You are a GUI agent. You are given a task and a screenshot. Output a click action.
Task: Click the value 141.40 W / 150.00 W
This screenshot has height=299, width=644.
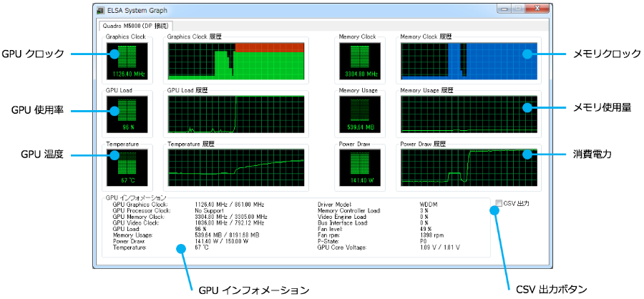click(222, 241)
